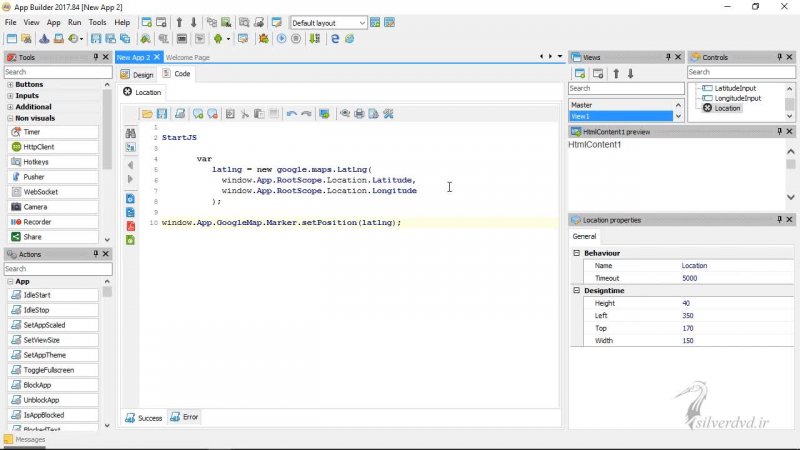The height and width of the screenshot is (450, 800).
Task: Click the scissors cut icon in the code editor toolbar
Action: [x=244, y=114]
